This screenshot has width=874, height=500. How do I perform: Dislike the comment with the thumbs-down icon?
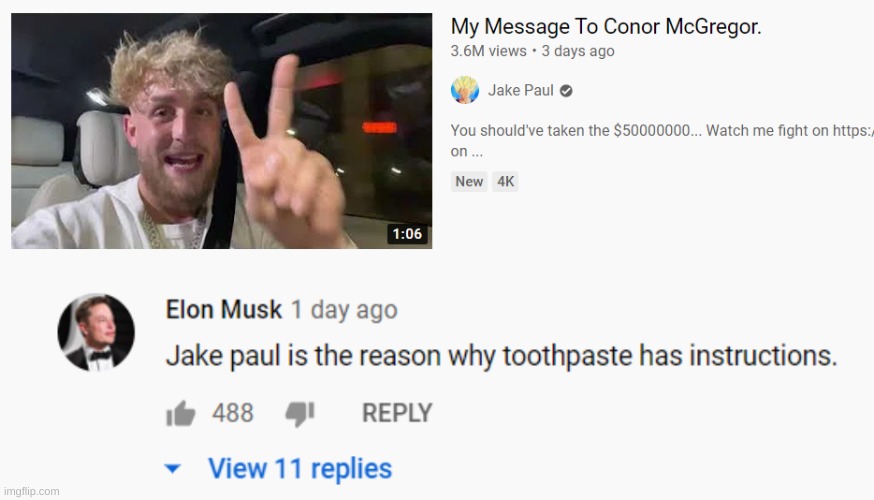click(x=300, y=414)
